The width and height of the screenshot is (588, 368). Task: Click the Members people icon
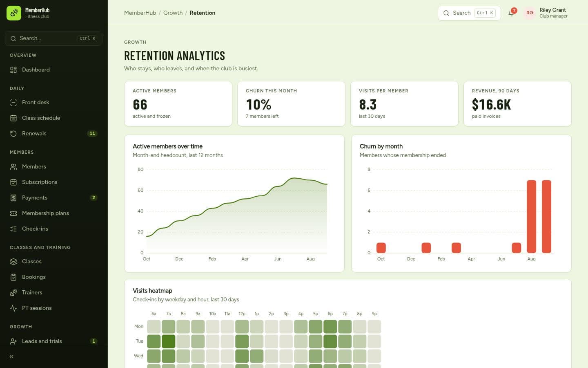13,167
